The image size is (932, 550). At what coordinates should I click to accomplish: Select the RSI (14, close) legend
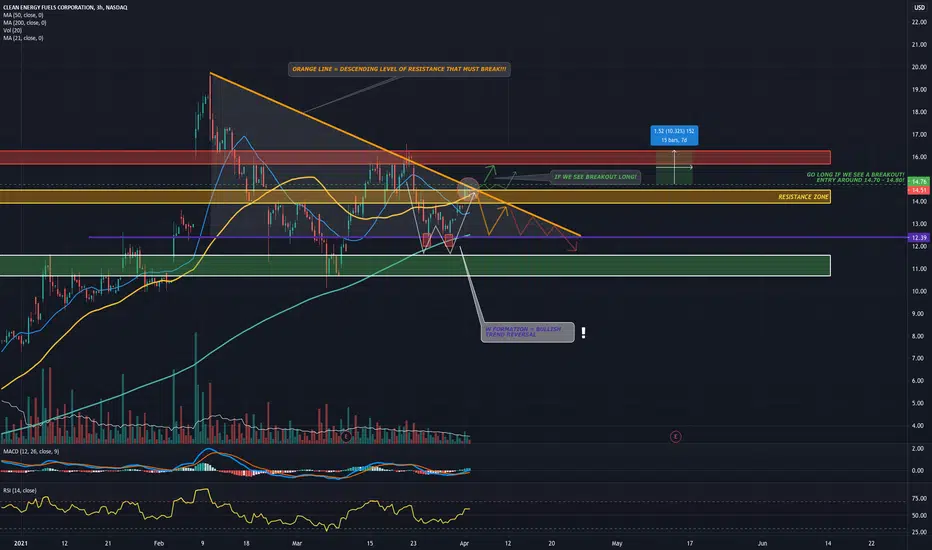(20, 491)
